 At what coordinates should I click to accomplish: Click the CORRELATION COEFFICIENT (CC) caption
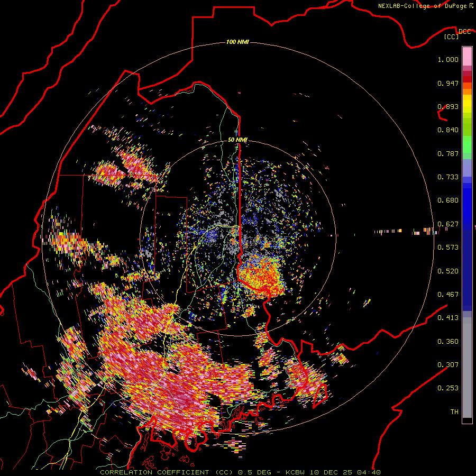167,472
